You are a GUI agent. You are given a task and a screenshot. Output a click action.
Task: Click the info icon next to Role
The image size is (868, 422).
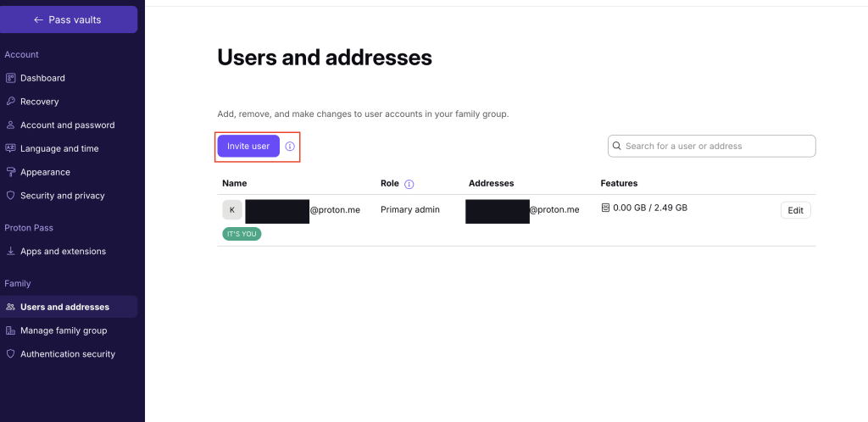409,184
